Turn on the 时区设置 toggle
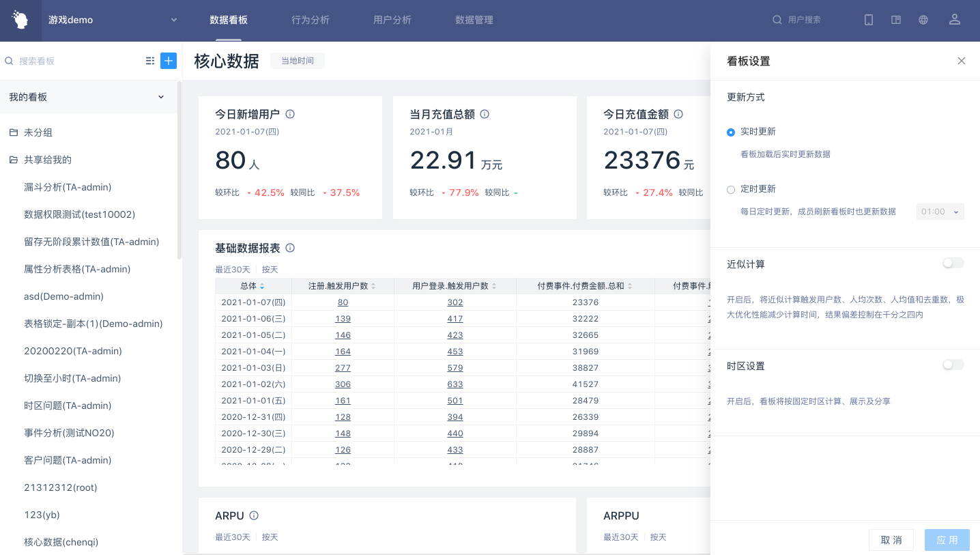The image size is (980, 555). 953,365
